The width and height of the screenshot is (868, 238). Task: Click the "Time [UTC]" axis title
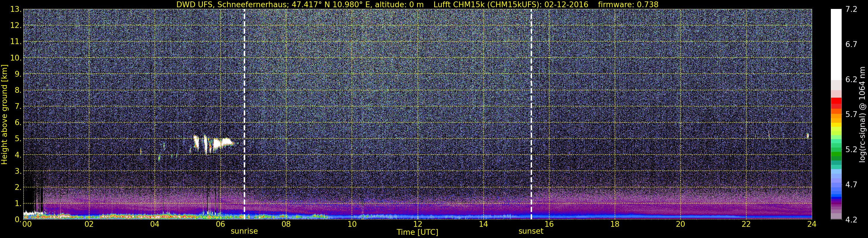[417, 232]
